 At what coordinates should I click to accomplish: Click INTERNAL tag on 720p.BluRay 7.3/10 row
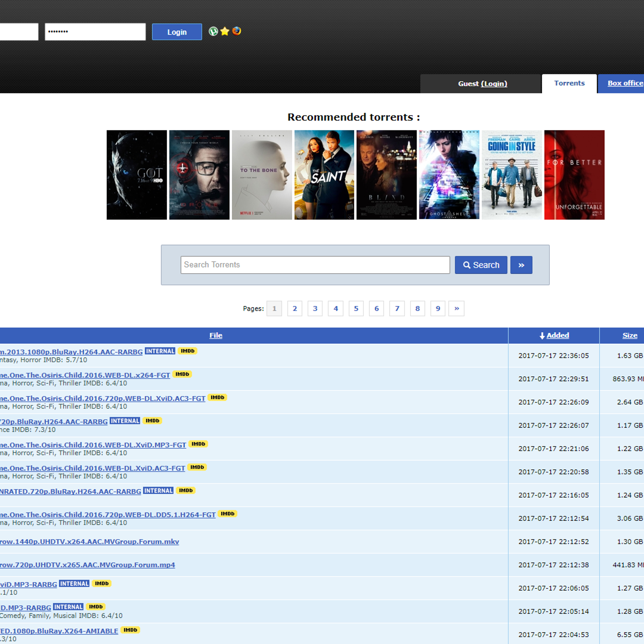[125, 421]
